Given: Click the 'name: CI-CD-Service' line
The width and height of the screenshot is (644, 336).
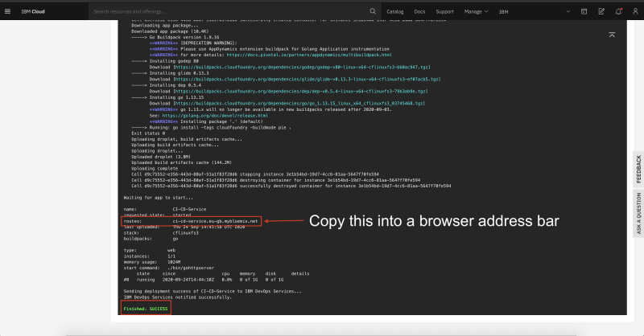Looking at the screenshot, I should 165,209.
